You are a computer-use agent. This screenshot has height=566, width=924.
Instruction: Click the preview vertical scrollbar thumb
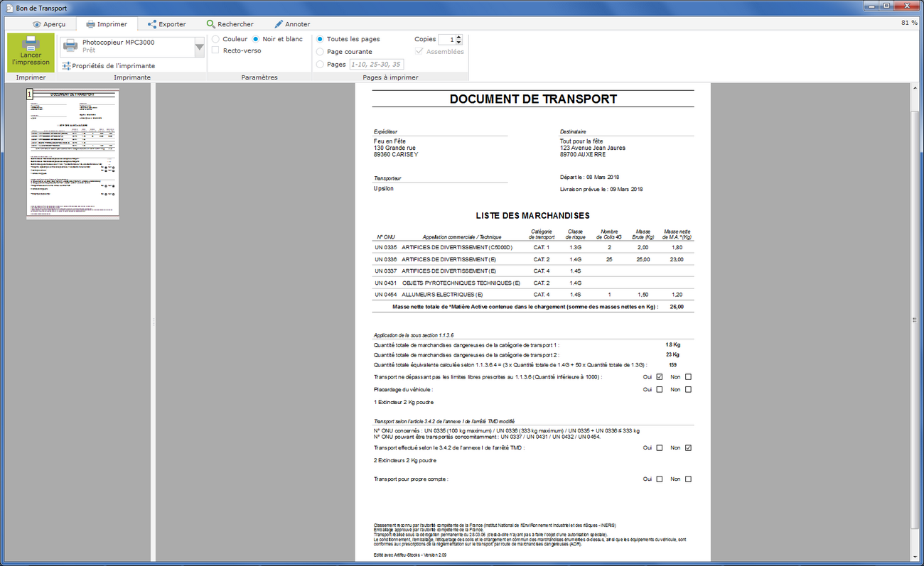pos(915,320)
